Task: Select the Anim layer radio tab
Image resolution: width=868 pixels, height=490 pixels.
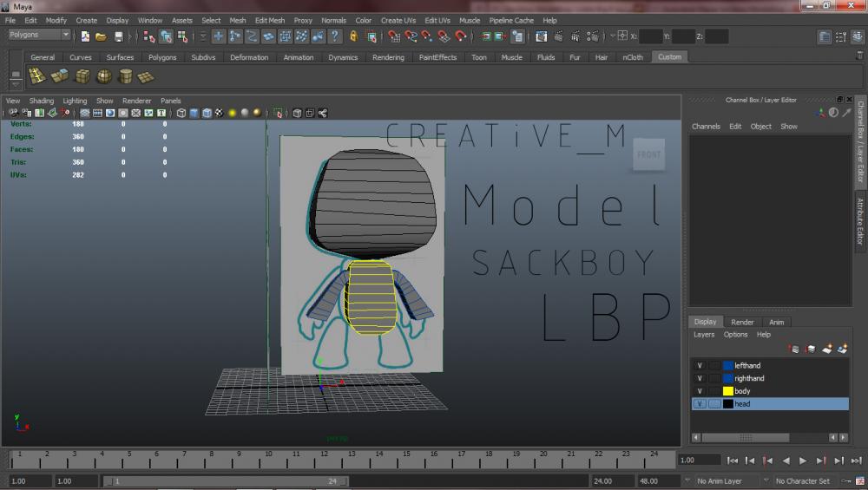Action: point(776,322)
